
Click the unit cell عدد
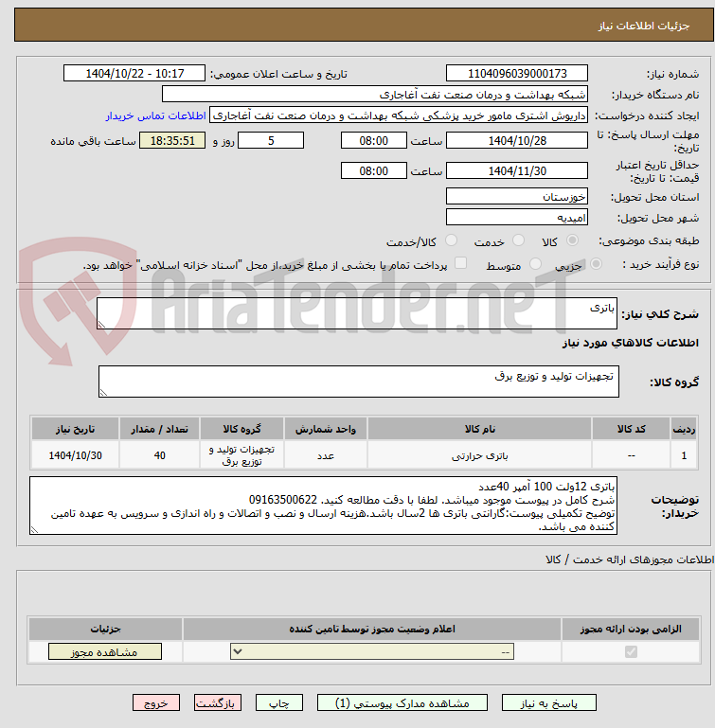(x=325, y=455)
